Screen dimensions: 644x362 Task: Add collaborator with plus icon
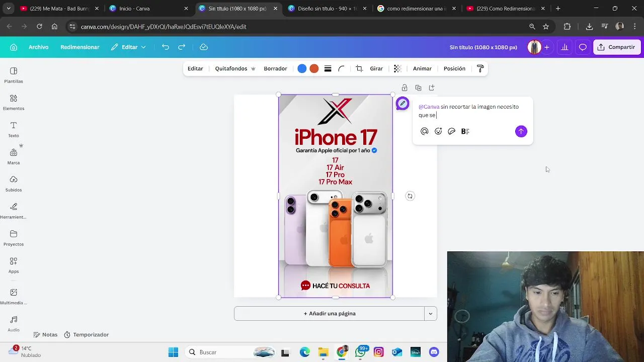(x=546, y=47)
